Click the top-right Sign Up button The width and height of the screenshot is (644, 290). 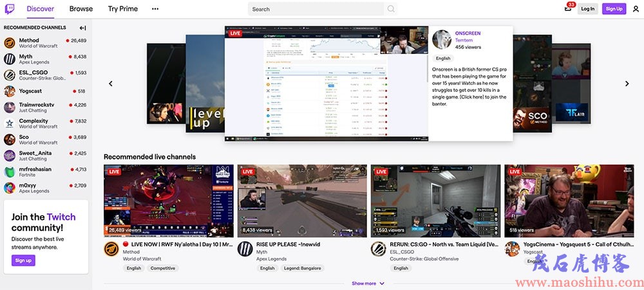point(614,8)
